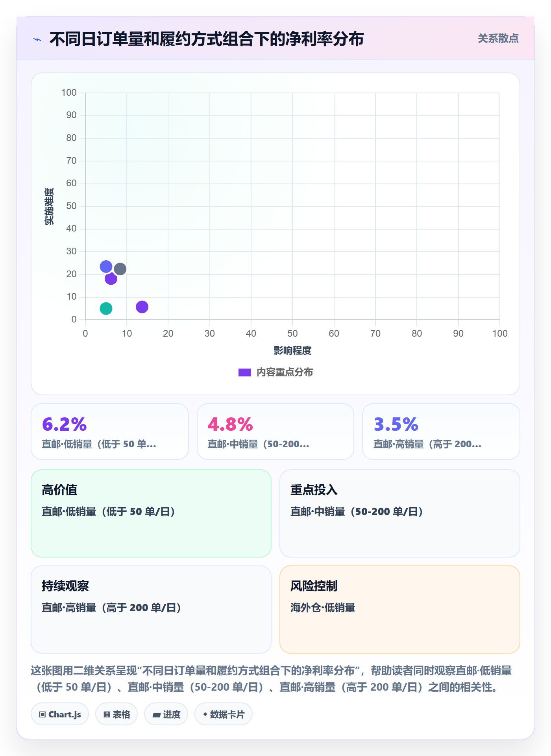The width and height of the screenshot is (551, 756).
Task: Click the 6.2% value text
Action: 65,424
